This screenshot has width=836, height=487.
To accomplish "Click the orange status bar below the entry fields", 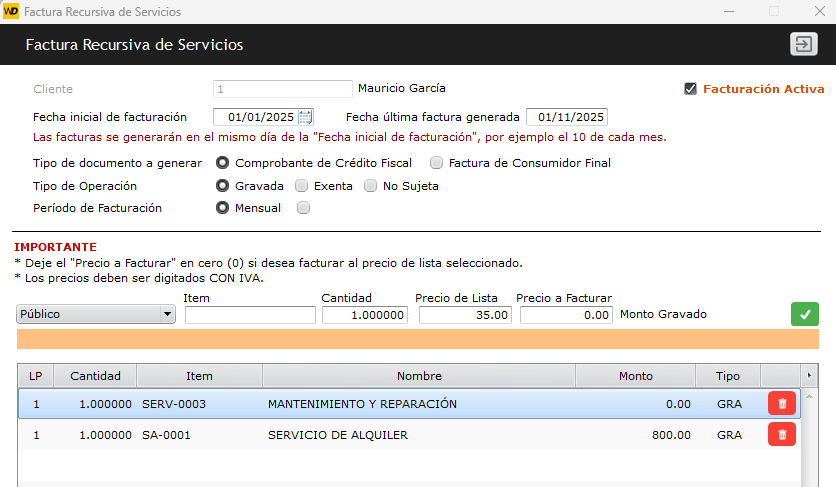I will [417, 339].
